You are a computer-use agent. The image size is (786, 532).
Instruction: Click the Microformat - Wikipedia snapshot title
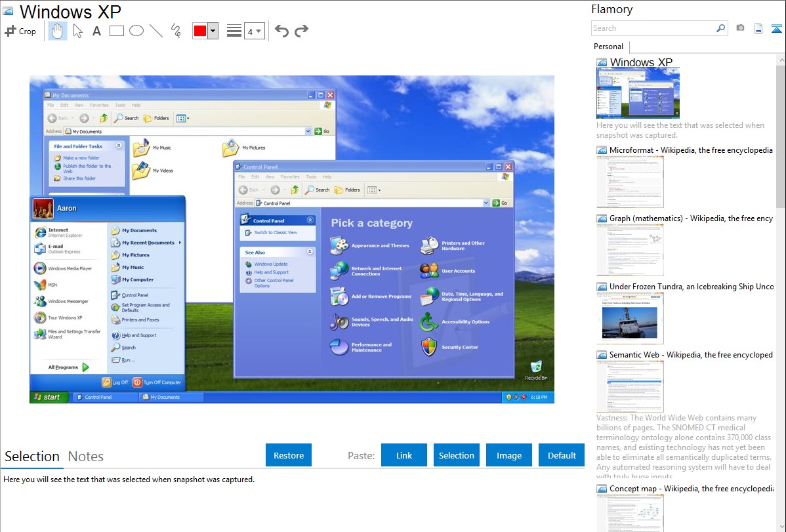(692, 150)
